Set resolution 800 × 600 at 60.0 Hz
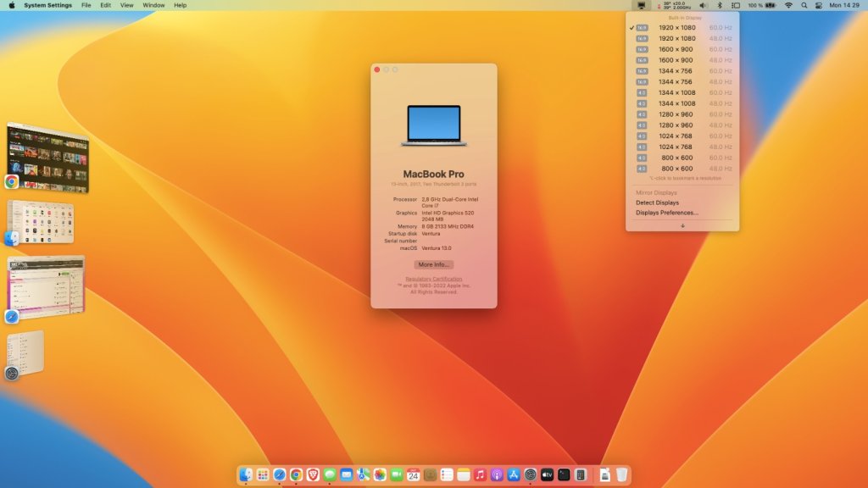 pyautogui.click(x=682, y=158)
